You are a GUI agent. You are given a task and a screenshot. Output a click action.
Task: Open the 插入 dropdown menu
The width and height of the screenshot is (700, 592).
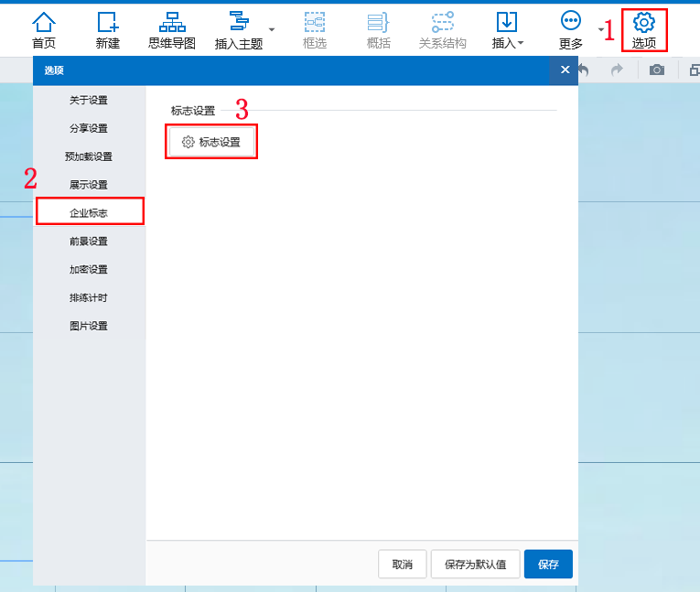pyautogui.click(x=507, y=29)
